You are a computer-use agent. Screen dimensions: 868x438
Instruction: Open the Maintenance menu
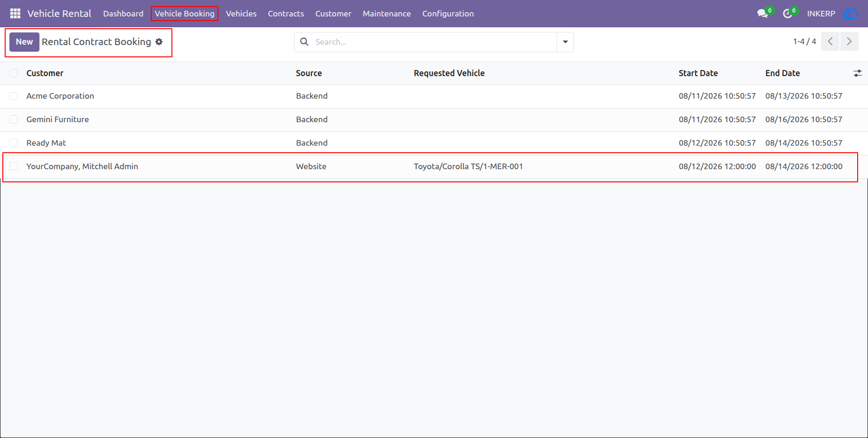tap(387, 14)
